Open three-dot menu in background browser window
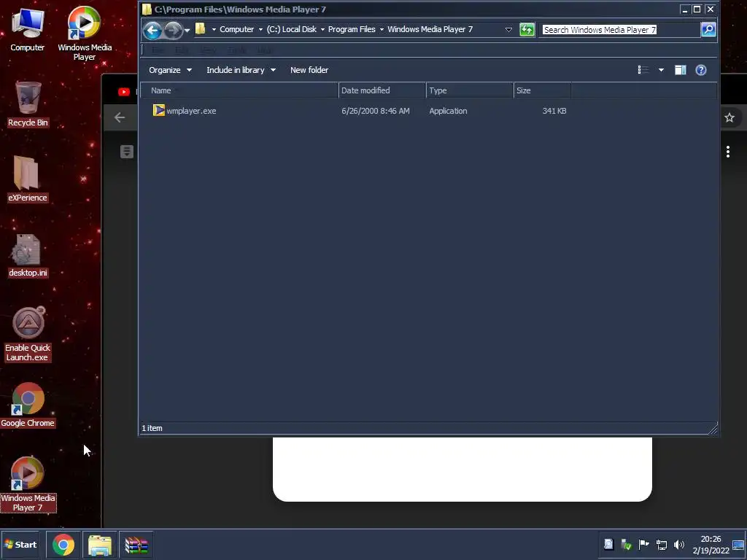 point(728,152)
